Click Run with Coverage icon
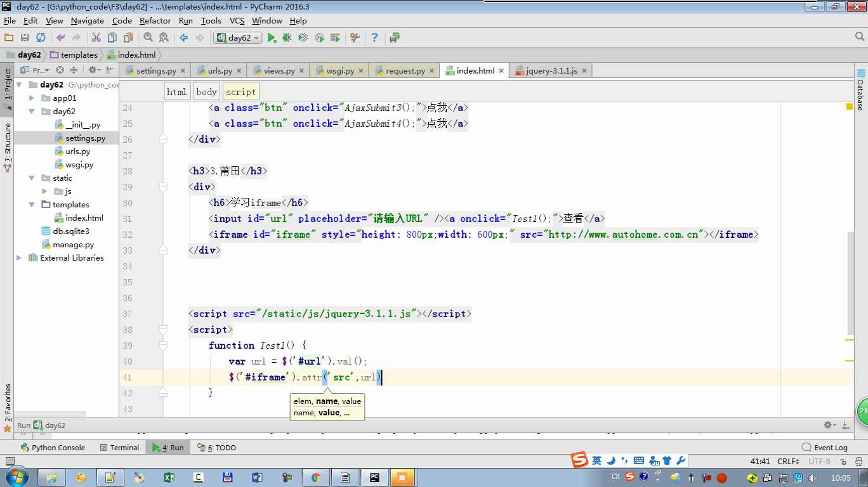 303,38
